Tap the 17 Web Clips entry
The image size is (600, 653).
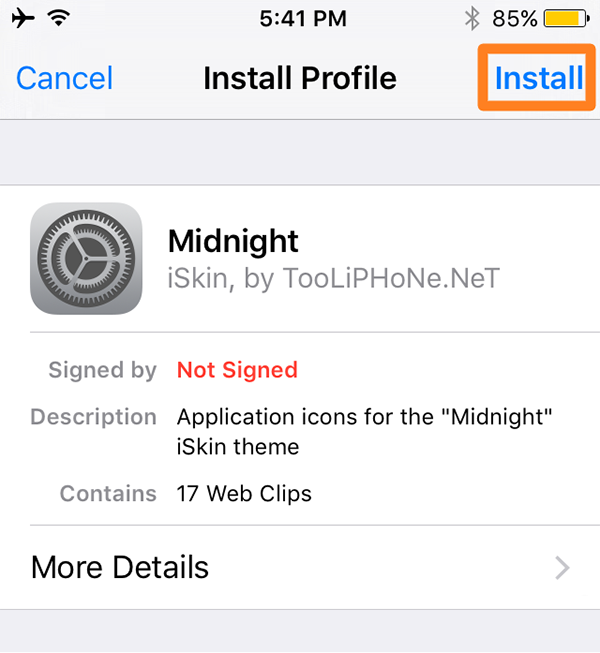pos(244,493)
